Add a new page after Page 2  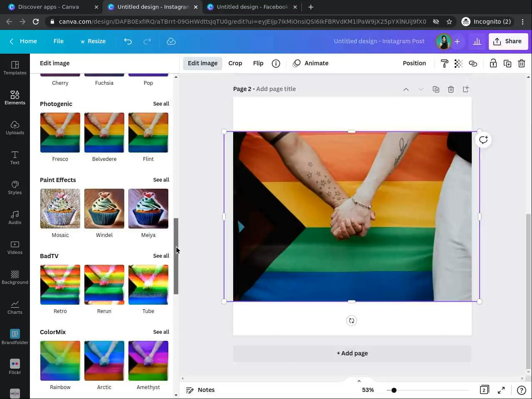[x=466, y=89]
